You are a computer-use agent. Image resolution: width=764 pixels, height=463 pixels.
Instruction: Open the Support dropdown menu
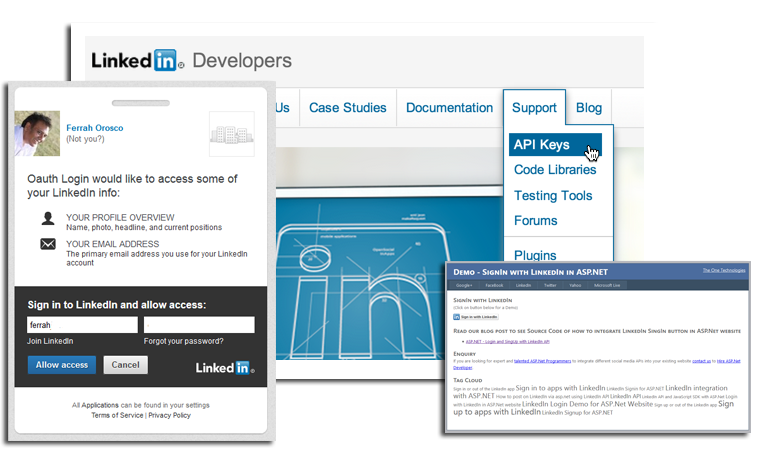534,108
